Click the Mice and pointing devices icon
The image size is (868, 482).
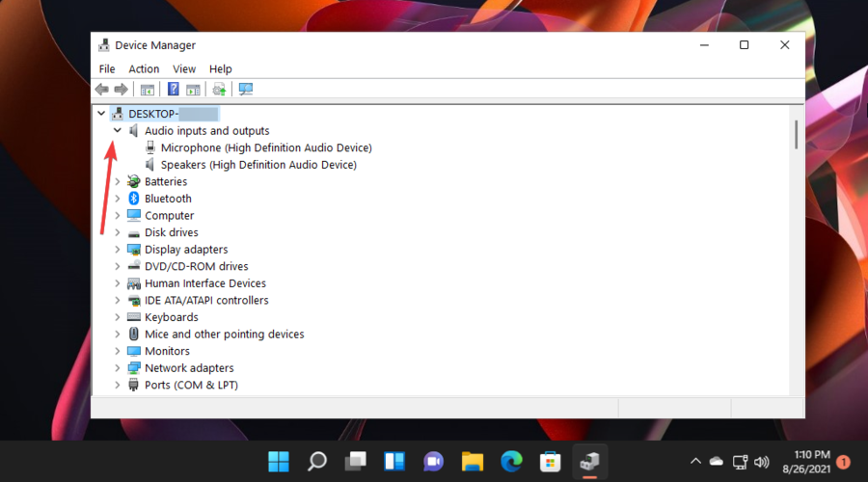click(133, 334)
